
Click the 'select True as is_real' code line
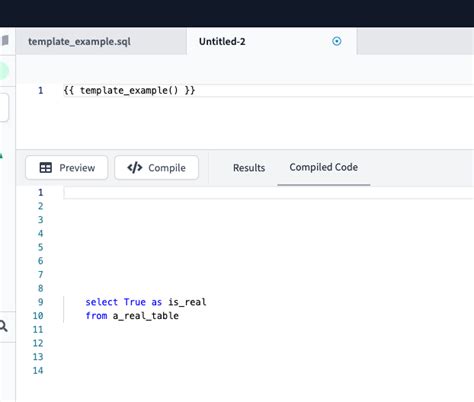(x=146, y=302)
